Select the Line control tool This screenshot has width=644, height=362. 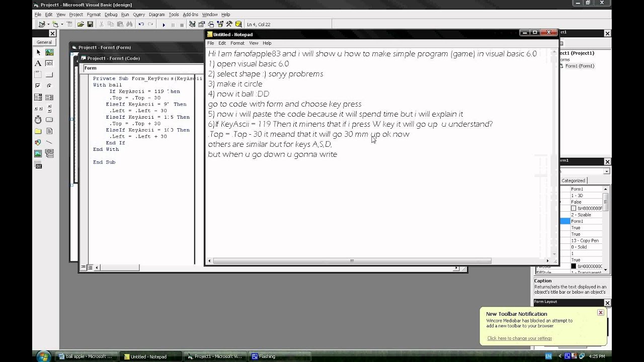click(49, 142)
